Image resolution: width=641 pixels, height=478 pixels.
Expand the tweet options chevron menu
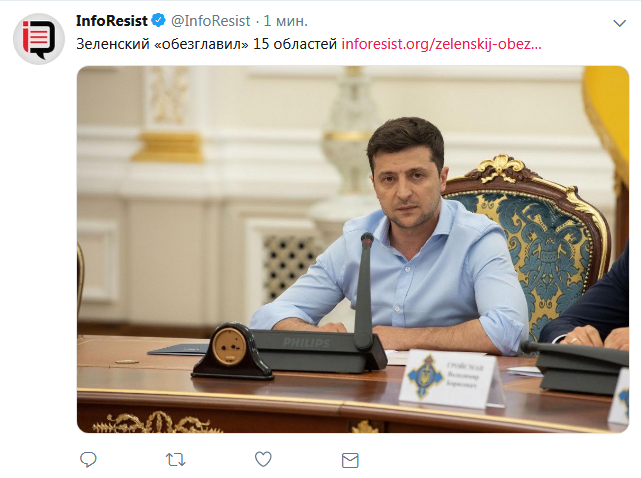point(620,23)
